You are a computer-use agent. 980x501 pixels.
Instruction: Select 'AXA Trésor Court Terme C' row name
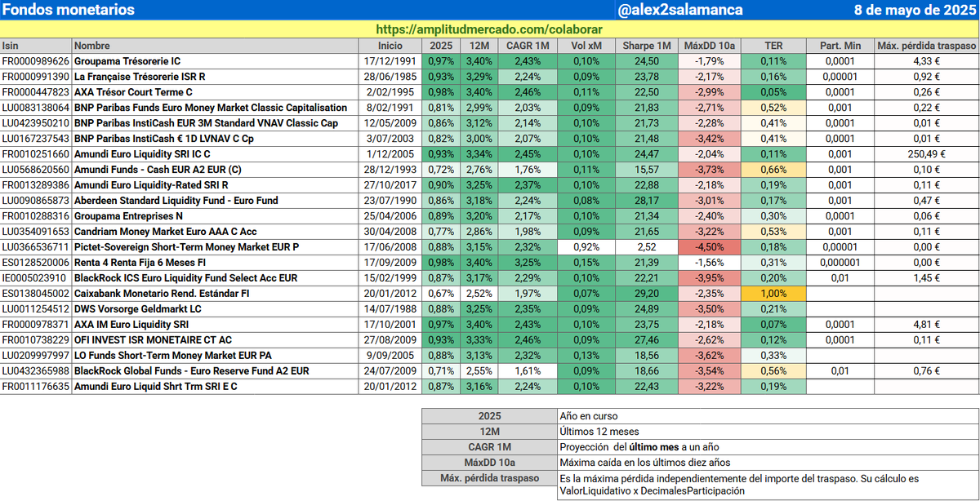(x=133, y=92)
